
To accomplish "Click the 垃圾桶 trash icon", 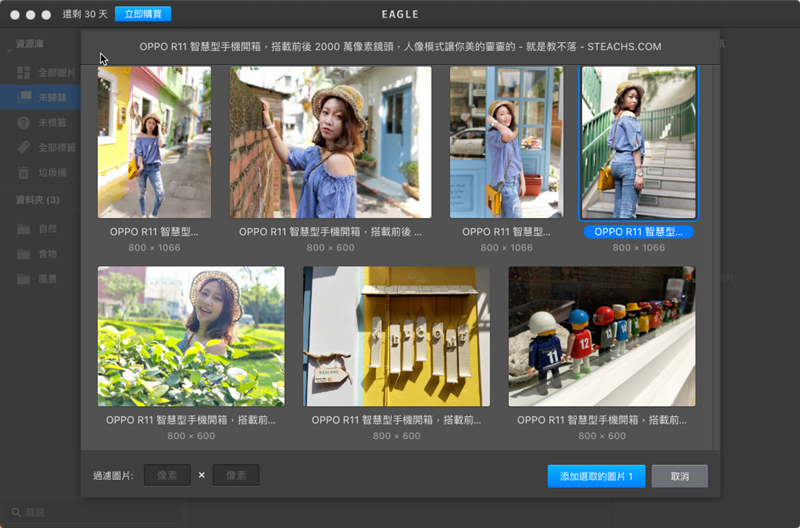I will click(x=23, y=172).
